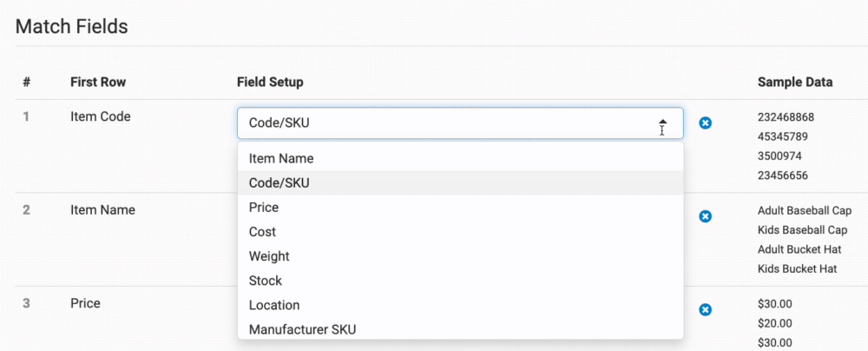Click the Match Fields heading
The width and height of the screenshot is (868, 351).
72,26
